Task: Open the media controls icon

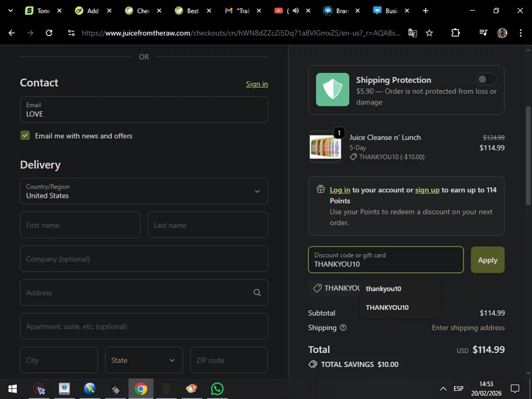Action: pos(483,33)
